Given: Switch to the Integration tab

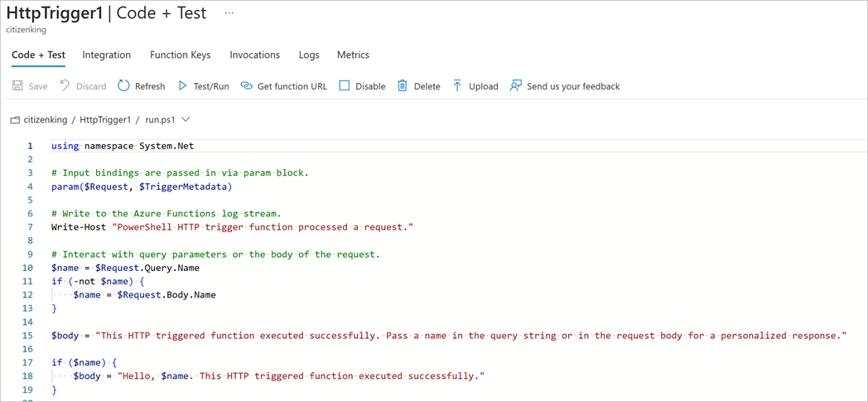Looking at the screenshot, I should 106,55.
